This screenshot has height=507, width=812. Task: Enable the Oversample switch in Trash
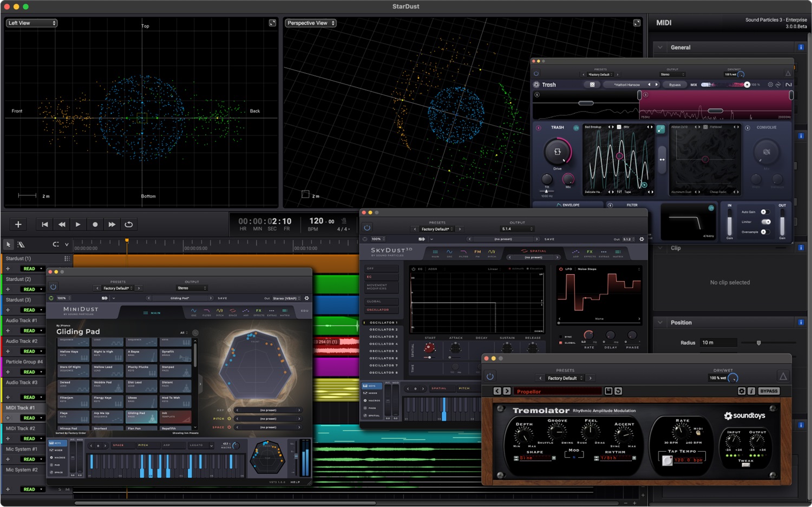pyautogui.click(x=765, y=232)
